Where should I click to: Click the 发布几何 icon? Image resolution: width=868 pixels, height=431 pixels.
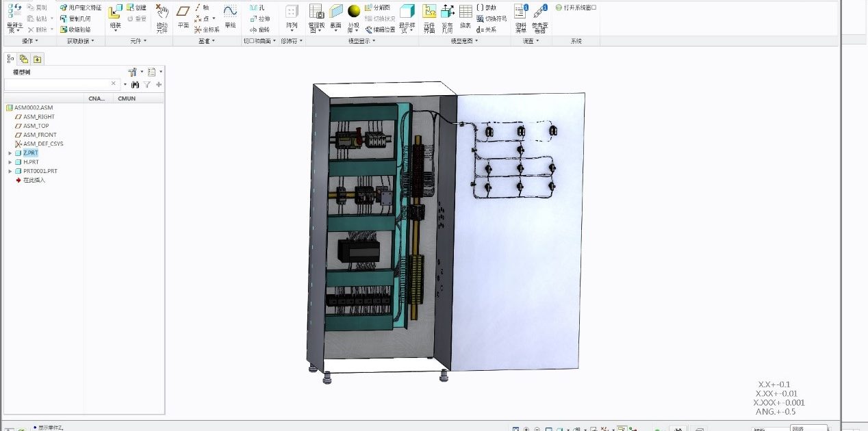click(447, 12)
